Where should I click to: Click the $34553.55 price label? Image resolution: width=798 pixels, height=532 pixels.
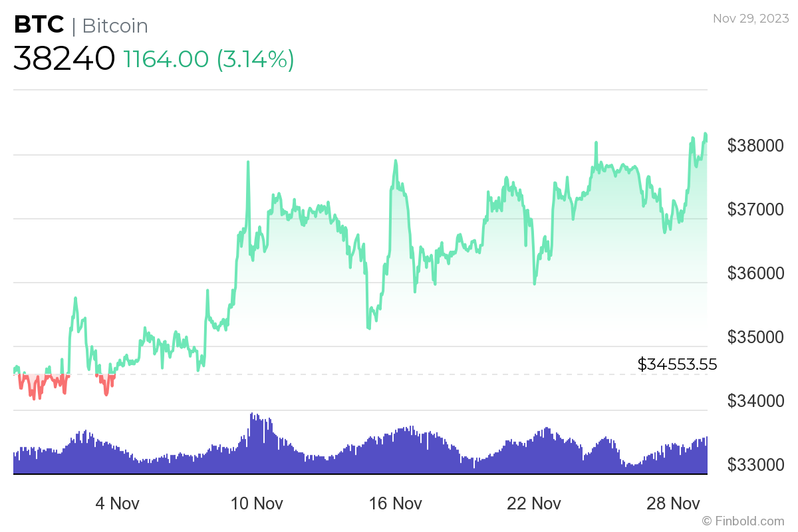(x=676, y=364)
